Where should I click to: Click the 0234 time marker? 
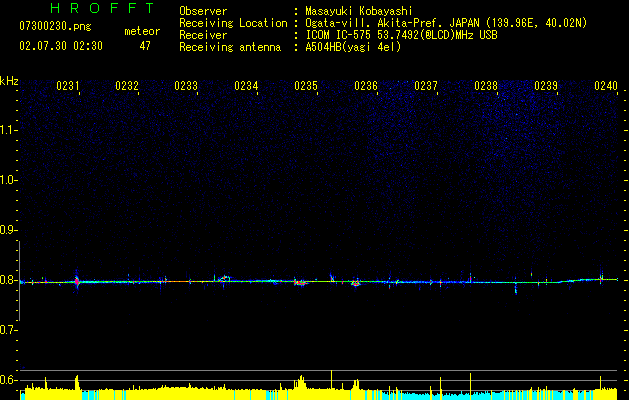pyautogui.click(x=246, y=86)
